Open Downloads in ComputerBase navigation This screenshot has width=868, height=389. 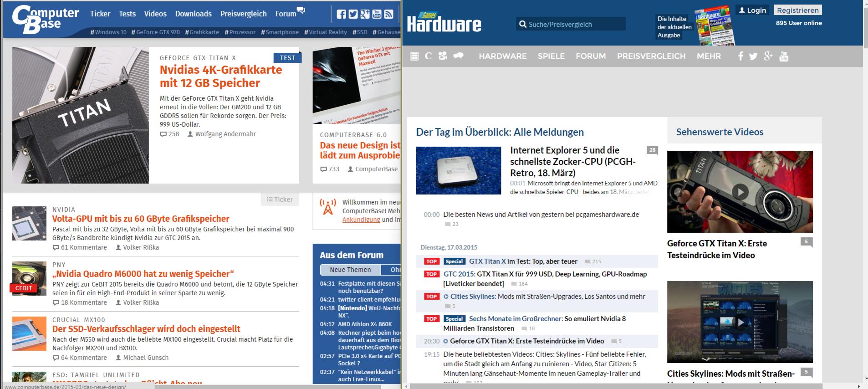(194, 14)
